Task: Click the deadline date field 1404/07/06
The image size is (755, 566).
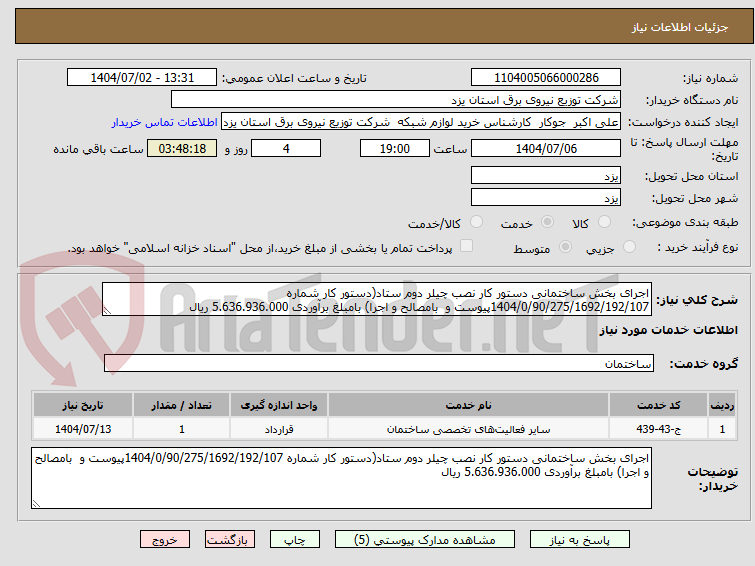Action: point(546,148)
